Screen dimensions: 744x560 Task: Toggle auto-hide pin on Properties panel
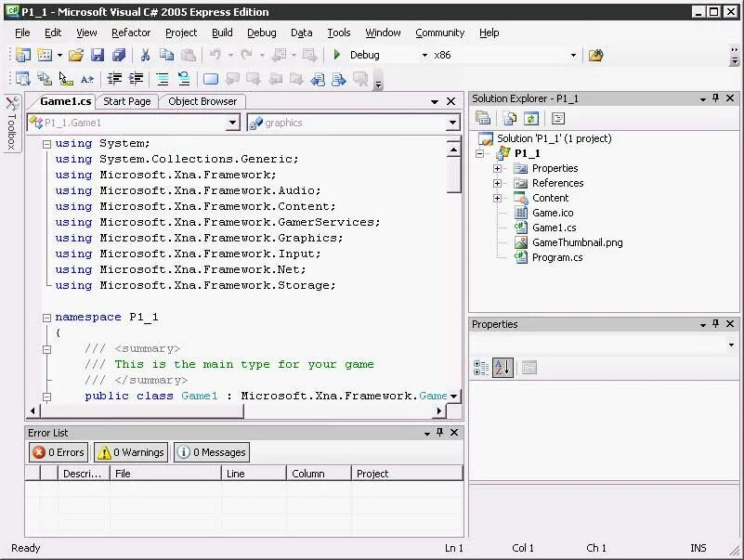coord(715,324)
